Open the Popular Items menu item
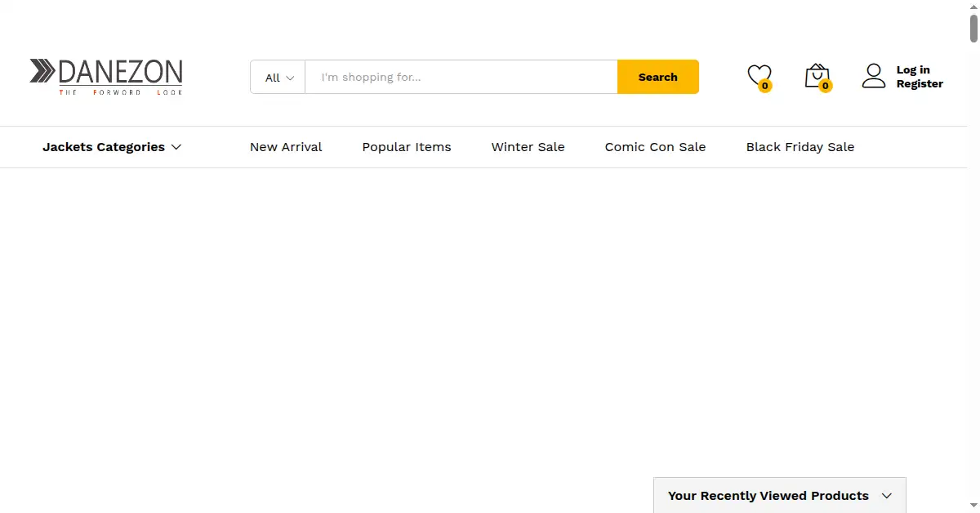 coord(407,147)
